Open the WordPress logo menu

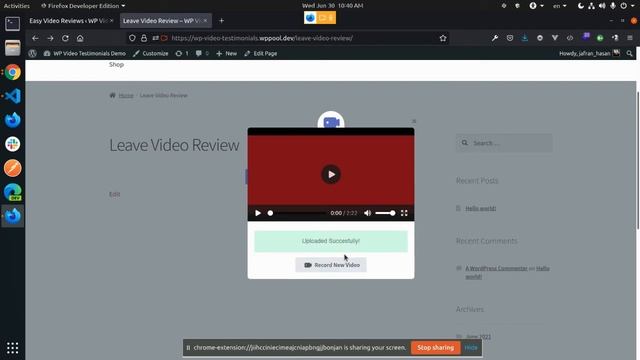pos(33,53)
